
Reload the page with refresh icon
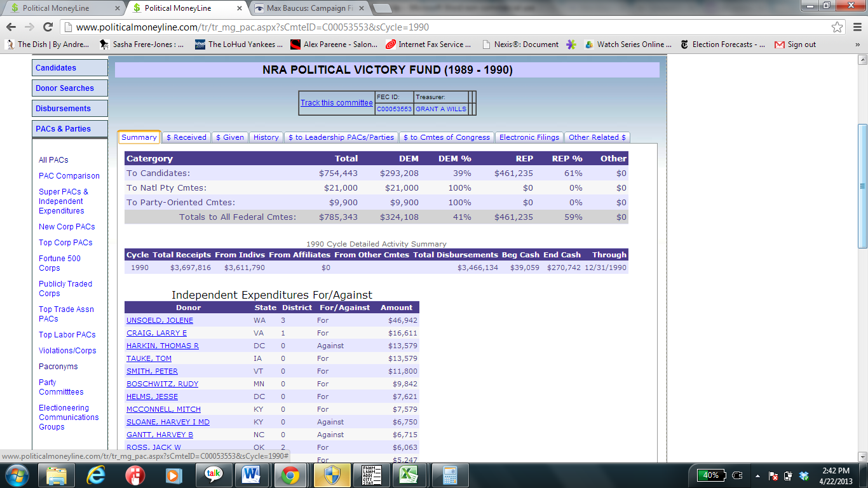pyautogui.click(x=48, y=27)
